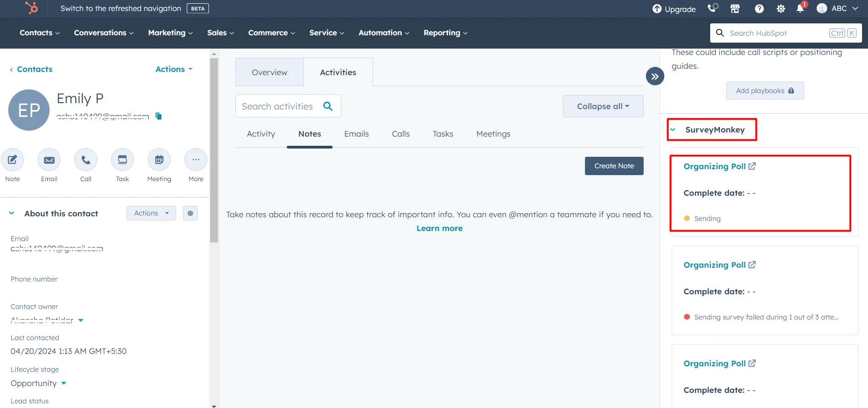The width and height of the screenshot is (868, 408).
Task: Select the Emails filter tab
Action: 356,134
